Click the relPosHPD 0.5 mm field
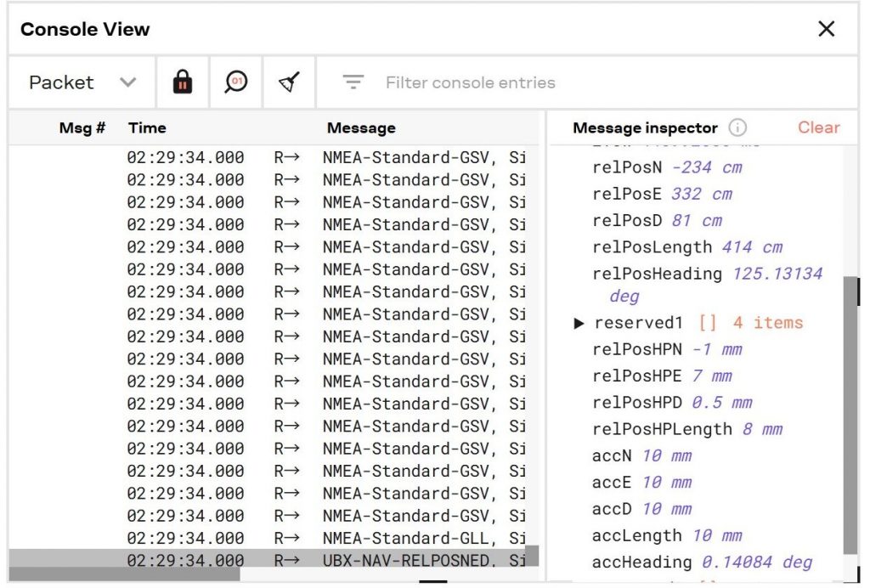This screenshot has height=588, width=870. tap(672, 403)
